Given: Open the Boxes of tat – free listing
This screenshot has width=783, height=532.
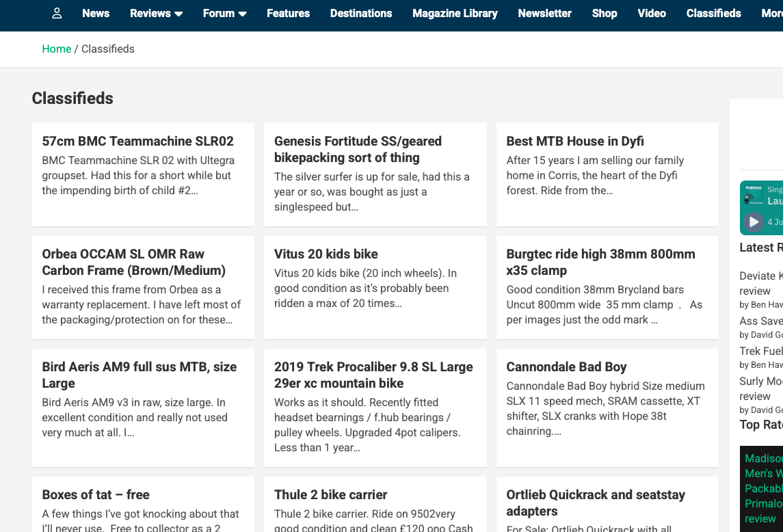Looking at the screenshot, I should click(x=96, y=495).
